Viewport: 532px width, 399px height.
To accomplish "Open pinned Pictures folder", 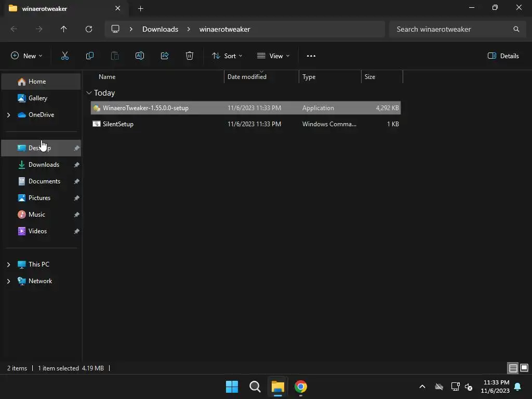I will (x=41, y=198).
